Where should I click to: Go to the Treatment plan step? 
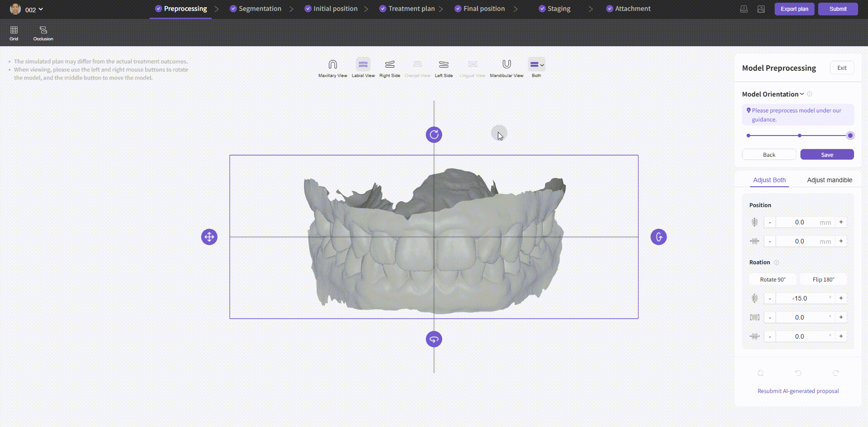(x=407, y=9)
